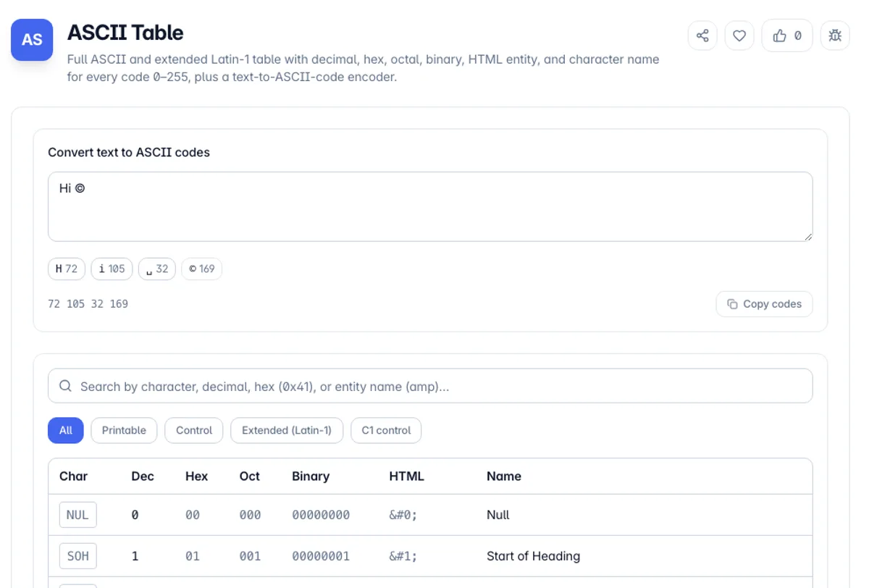The width and height of the screenshot is (869, 588).
Task: Click octal value 000
Action: (x=251, y=515)
